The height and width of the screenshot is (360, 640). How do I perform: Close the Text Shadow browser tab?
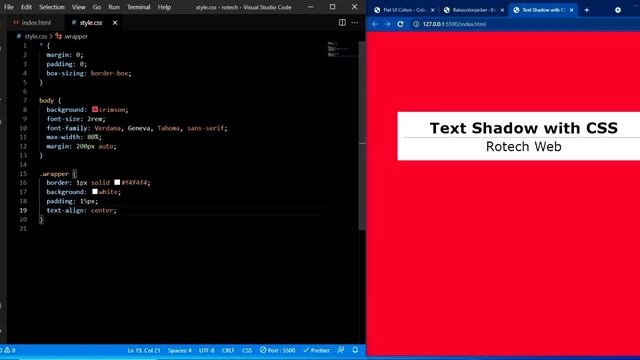point(571,10)
